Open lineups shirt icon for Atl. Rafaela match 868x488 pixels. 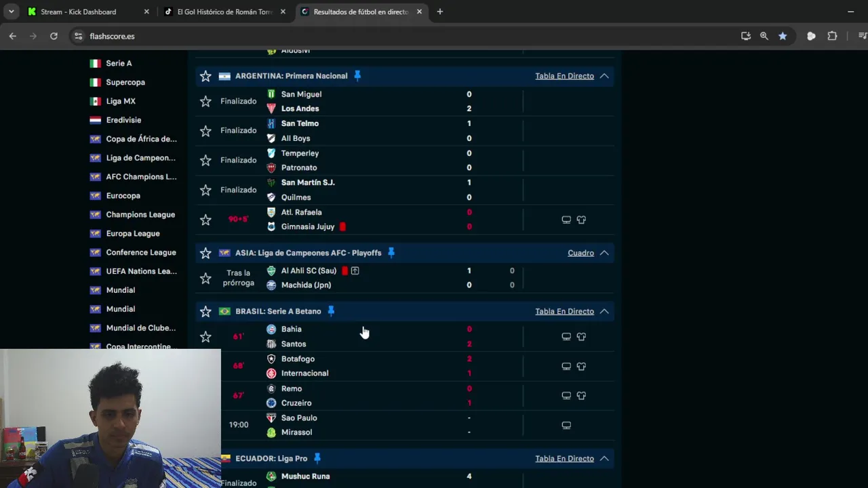(x=581, y=220)
